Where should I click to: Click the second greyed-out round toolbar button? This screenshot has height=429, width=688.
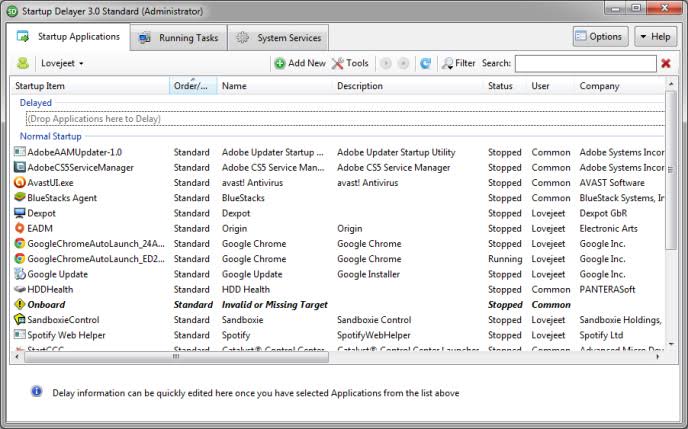[x=403, y=64]
